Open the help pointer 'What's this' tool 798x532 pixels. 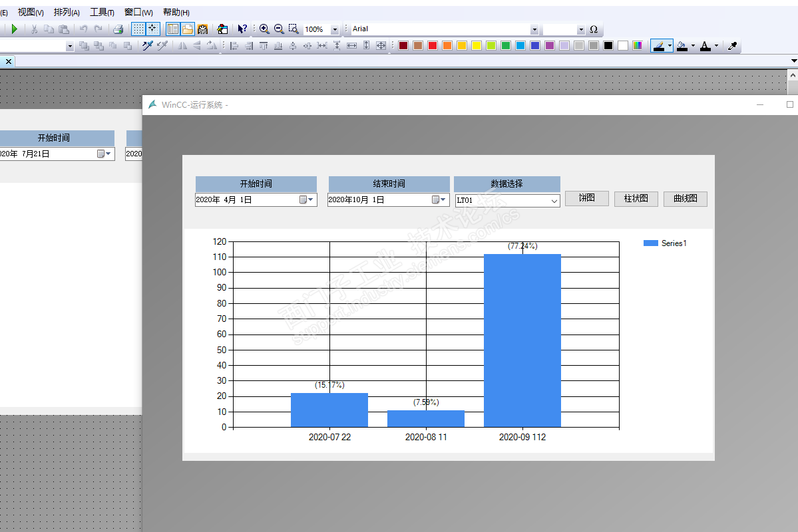coord(242,29)
